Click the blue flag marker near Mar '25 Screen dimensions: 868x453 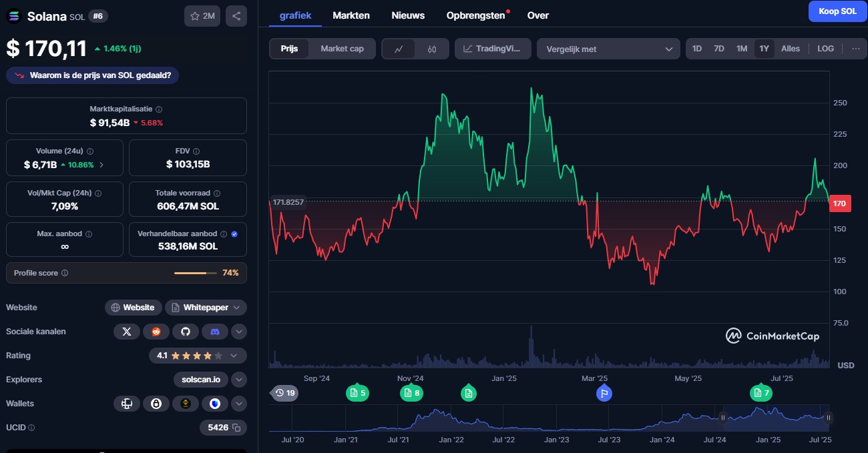click(604, 393)
